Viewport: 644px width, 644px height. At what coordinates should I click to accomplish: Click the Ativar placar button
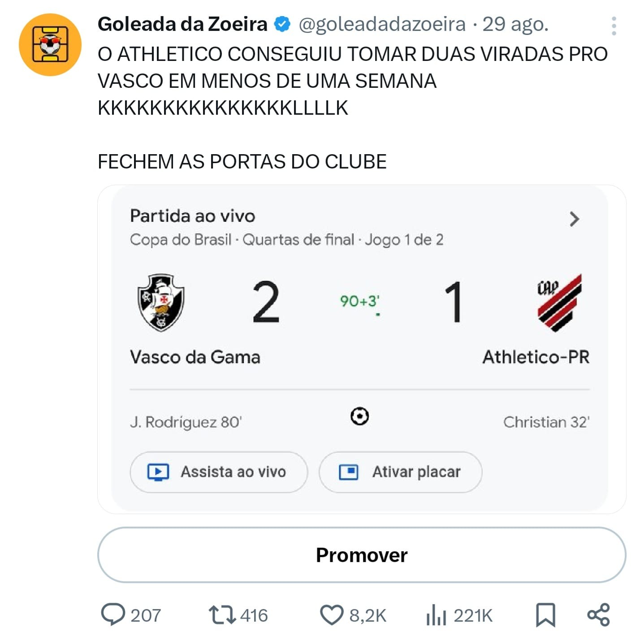coord(400,472)
